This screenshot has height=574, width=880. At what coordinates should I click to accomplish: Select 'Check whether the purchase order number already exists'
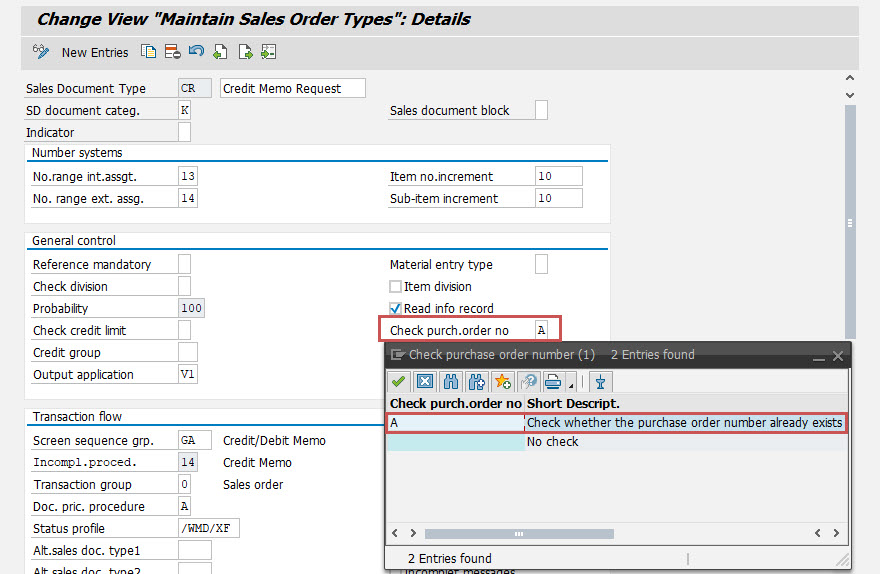(684, 423)
